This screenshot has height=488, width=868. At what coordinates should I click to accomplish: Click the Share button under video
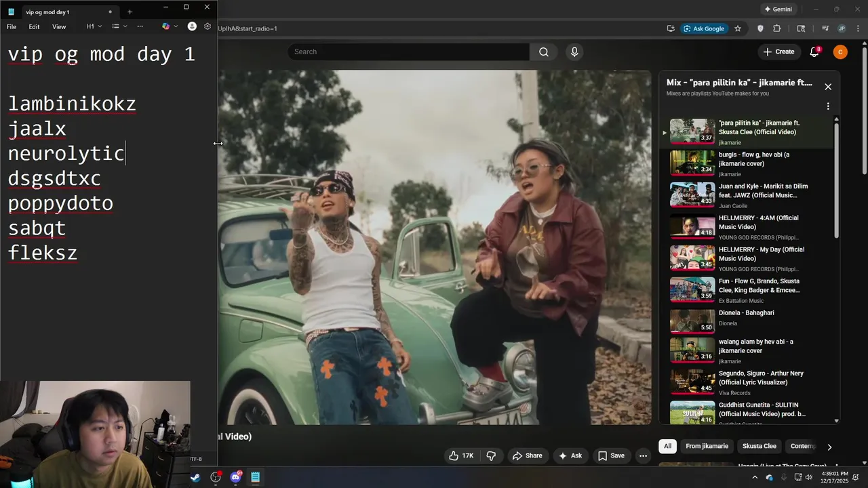tap(527, 455)
